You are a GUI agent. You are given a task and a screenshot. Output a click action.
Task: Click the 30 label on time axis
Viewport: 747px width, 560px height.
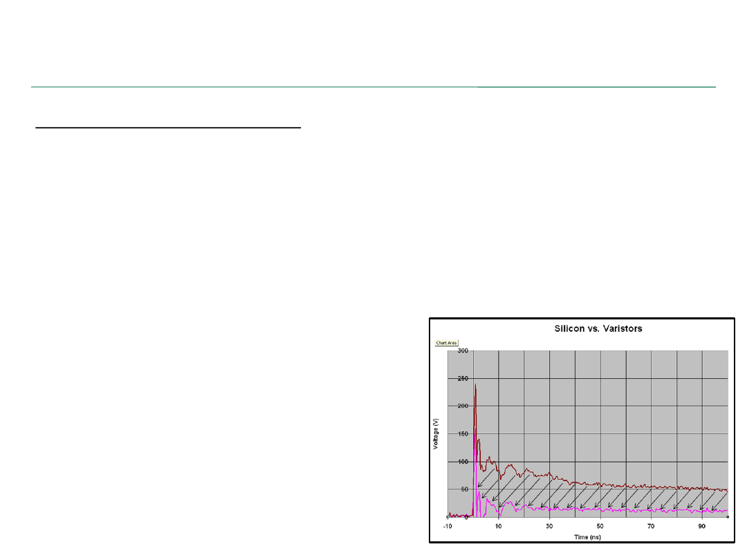tap(549, 527)
